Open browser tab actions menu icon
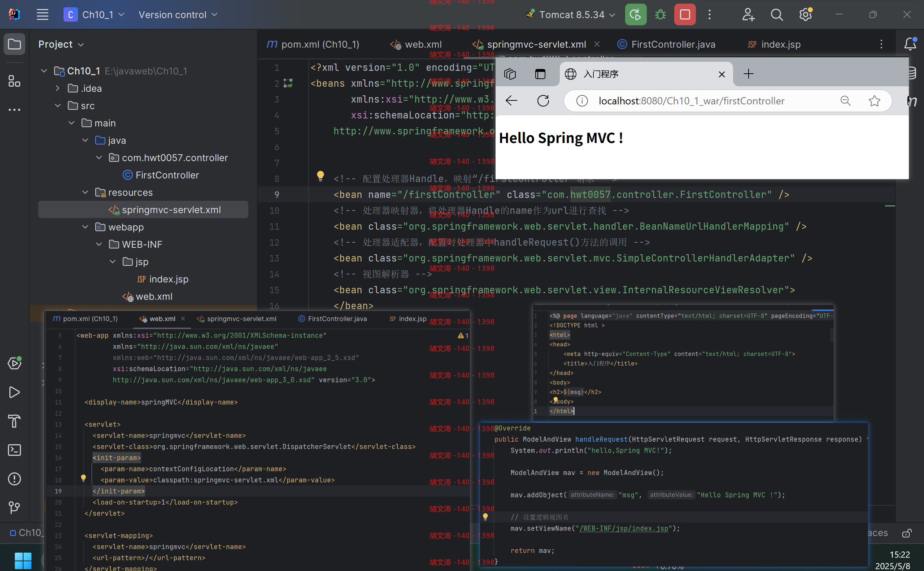 coord(540,74)
